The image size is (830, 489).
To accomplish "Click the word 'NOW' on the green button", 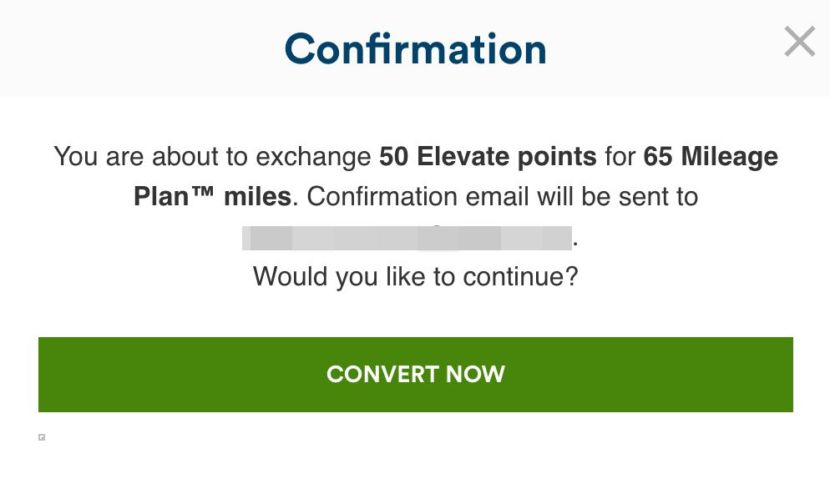I will [x=474, y=375].
